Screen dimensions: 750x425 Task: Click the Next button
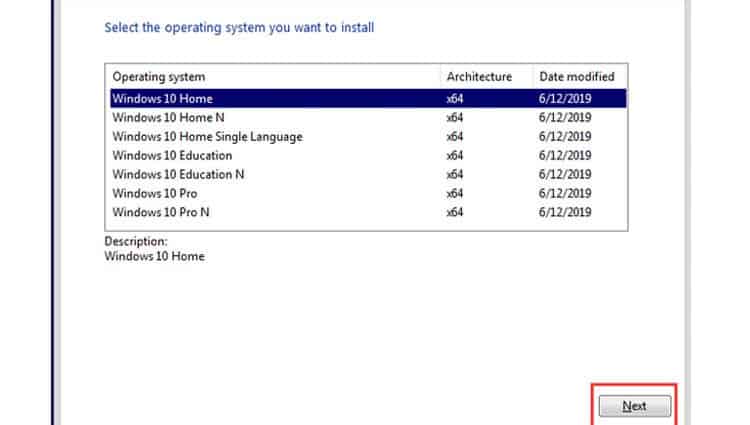(x=635, y=406)
